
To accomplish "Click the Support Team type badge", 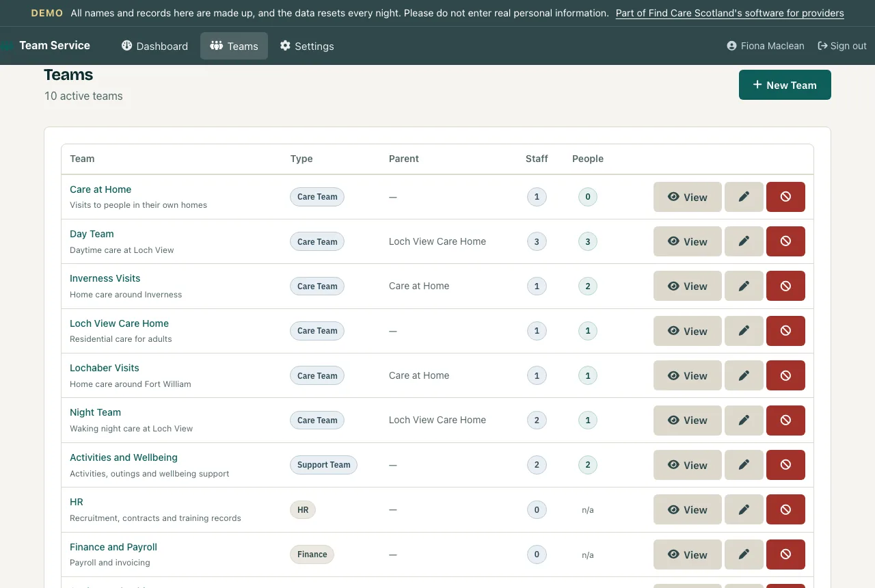I will pos(323,465).
